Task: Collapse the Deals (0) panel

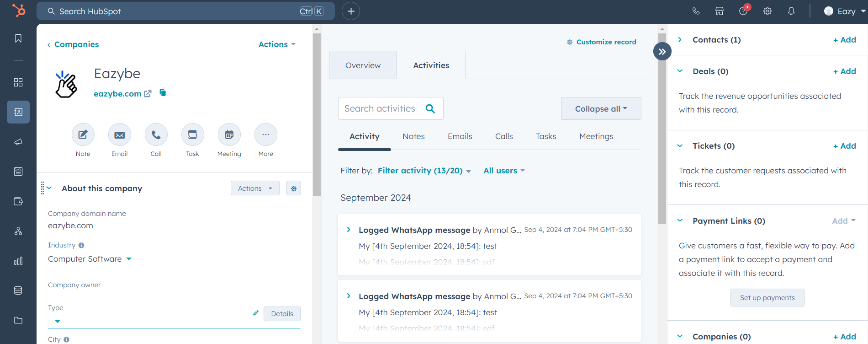Action: pos(680,71)
